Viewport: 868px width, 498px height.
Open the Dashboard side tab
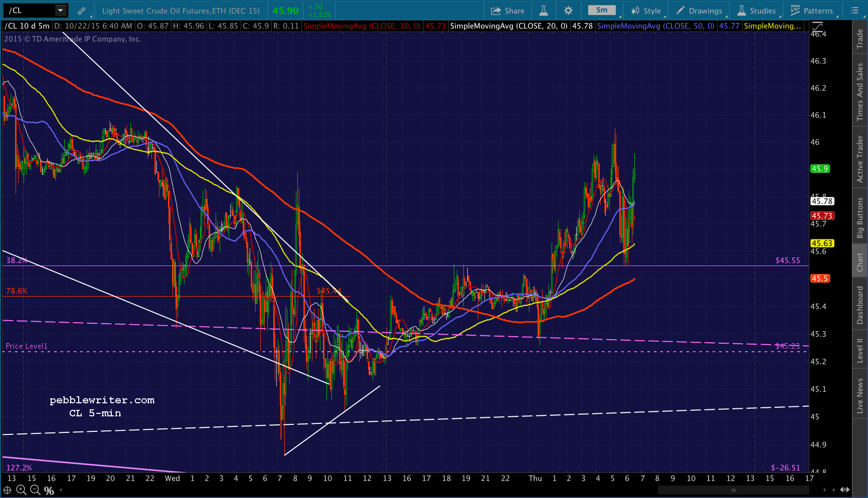point(860,305)
